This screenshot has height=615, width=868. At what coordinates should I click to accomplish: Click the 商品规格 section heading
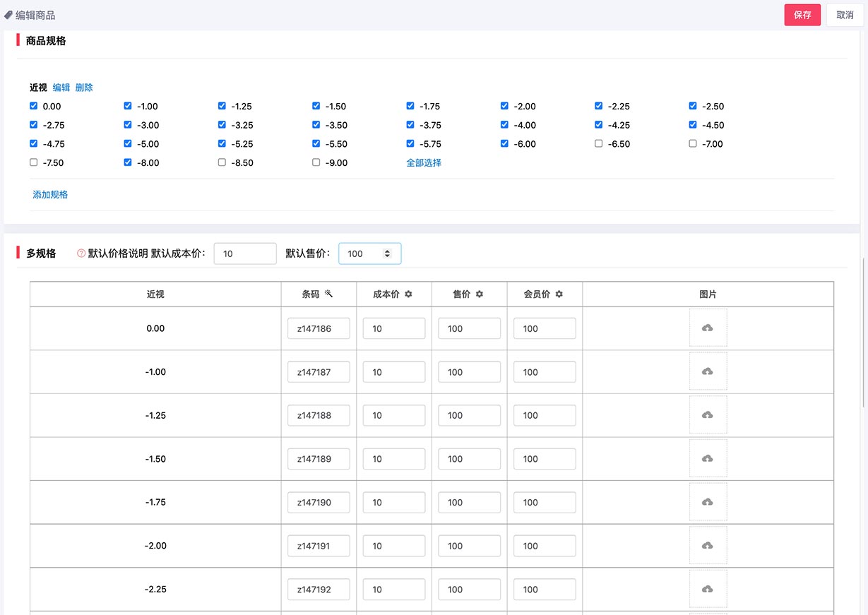coord(46,41)
